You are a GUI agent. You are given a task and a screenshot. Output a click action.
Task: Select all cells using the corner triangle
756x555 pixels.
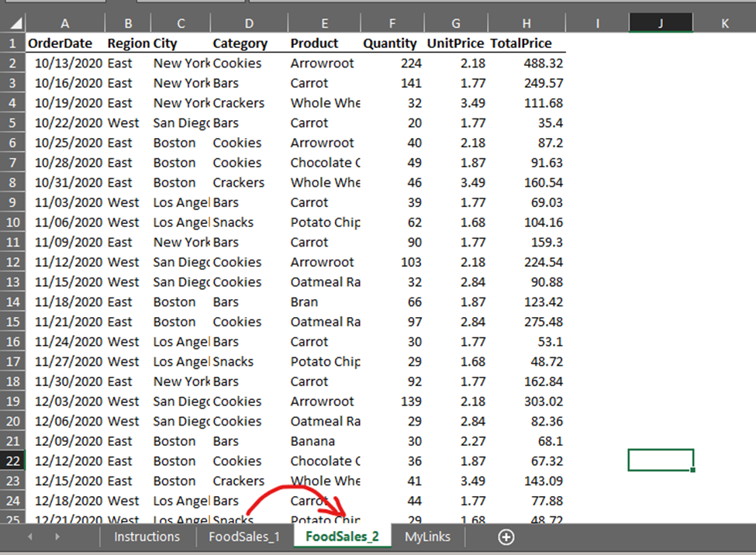[x=12, y=22]
